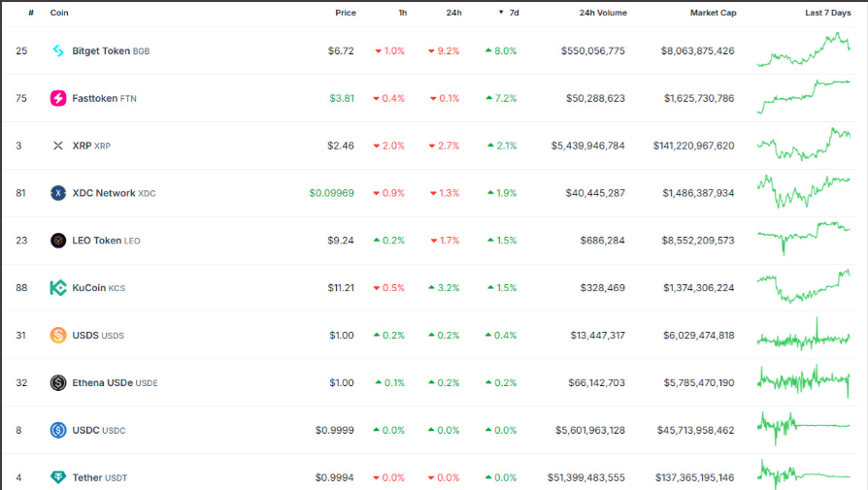
Task: Click KuCoin price $11.21
Action: click(x=341, y=288)
